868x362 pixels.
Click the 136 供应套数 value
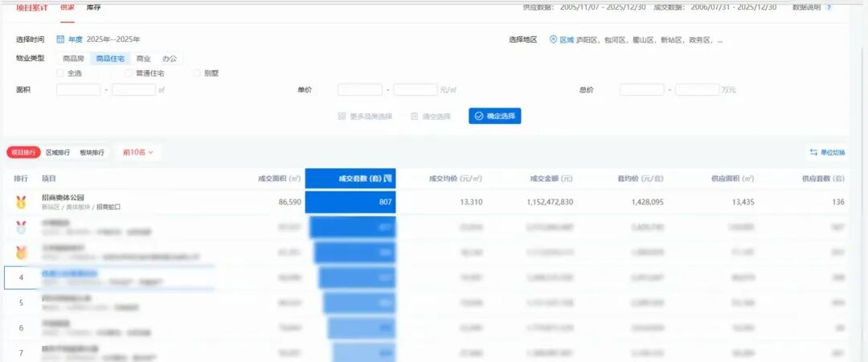pos(838,203)
